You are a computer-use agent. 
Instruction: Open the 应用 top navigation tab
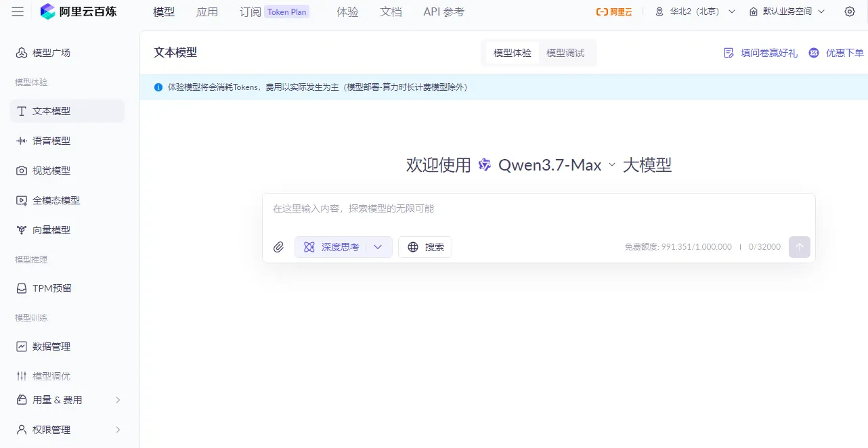coord(207,12)
